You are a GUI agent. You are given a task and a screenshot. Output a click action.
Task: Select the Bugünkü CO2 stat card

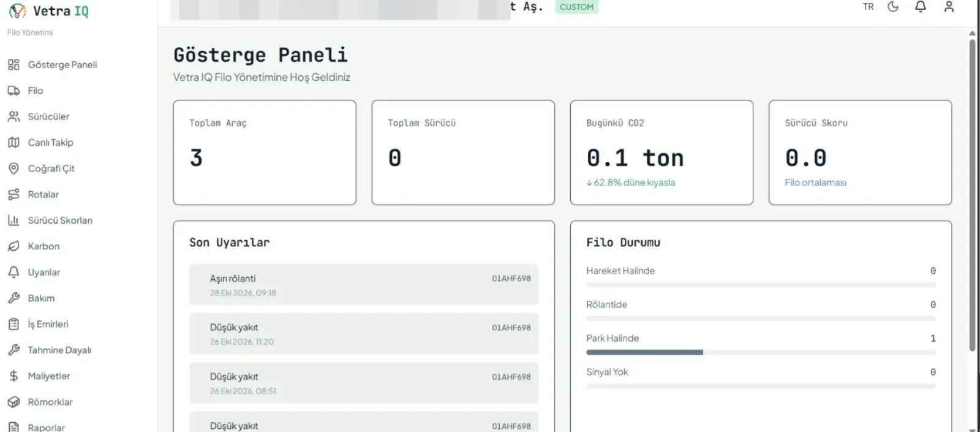(661, 153)
